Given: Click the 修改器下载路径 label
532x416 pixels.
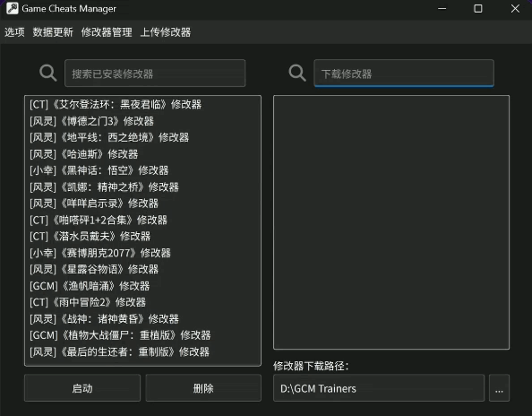Looking at the screenshot, I should point(311,366).
